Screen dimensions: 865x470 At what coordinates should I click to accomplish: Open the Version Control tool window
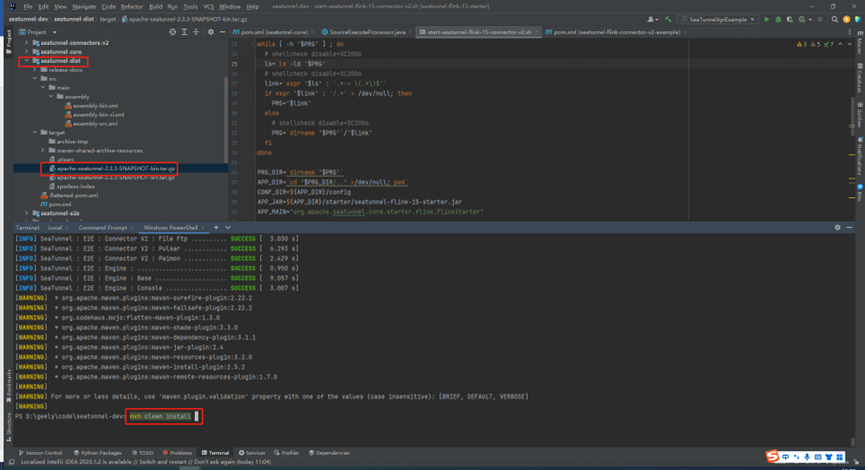pyautogui.click(x=42, y=453)
